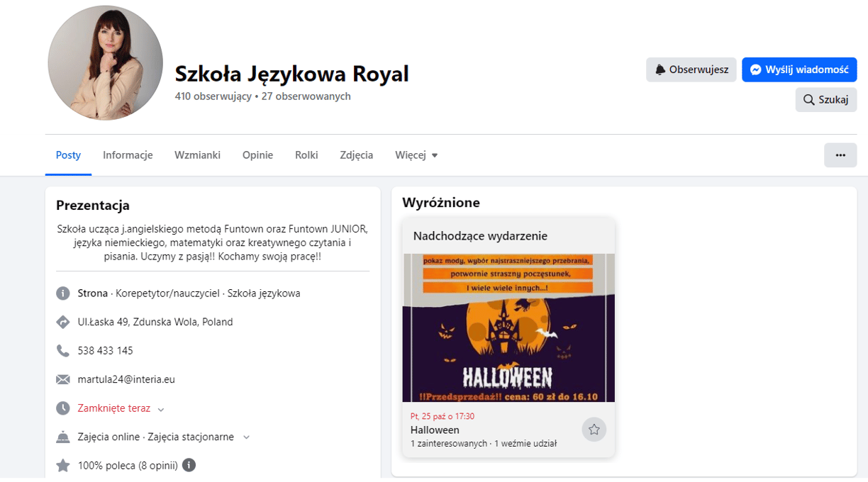This screenshot has height=482, width=868.
Task: Click the Strona label in page info
Action: [x=93, y=293]
